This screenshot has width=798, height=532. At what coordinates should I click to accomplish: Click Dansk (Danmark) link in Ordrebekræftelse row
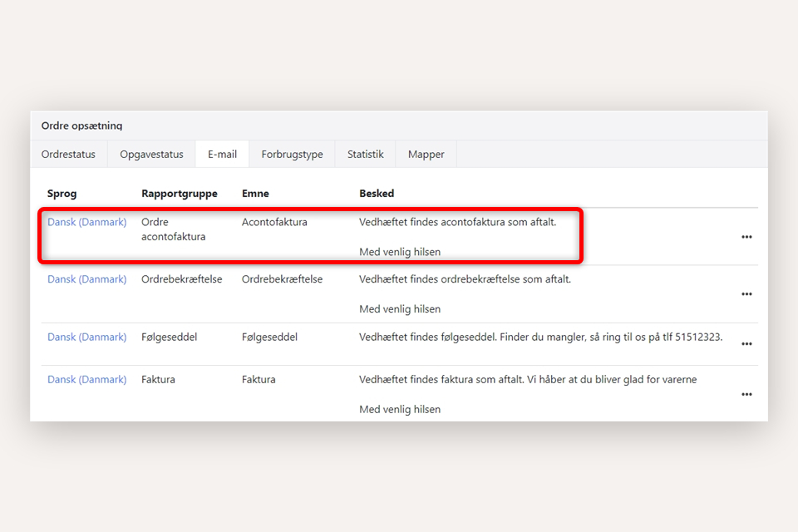tap(87, 279)
